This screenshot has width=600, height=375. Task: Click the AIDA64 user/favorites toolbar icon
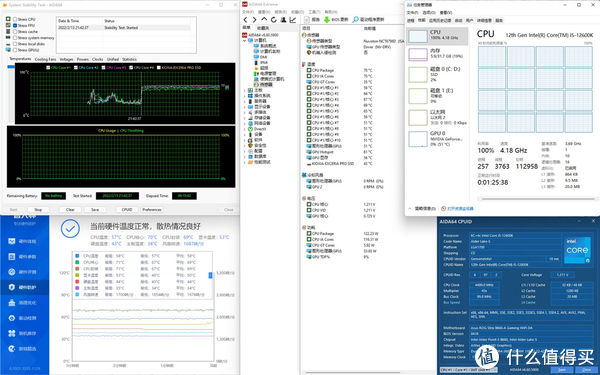pos(284,20)
